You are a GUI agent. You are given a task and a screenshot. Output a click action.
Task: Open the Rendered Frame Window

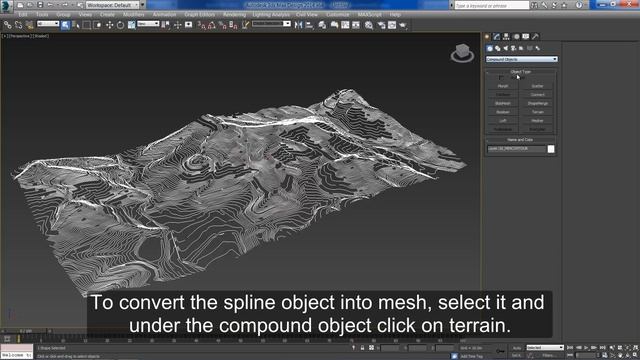392,25
